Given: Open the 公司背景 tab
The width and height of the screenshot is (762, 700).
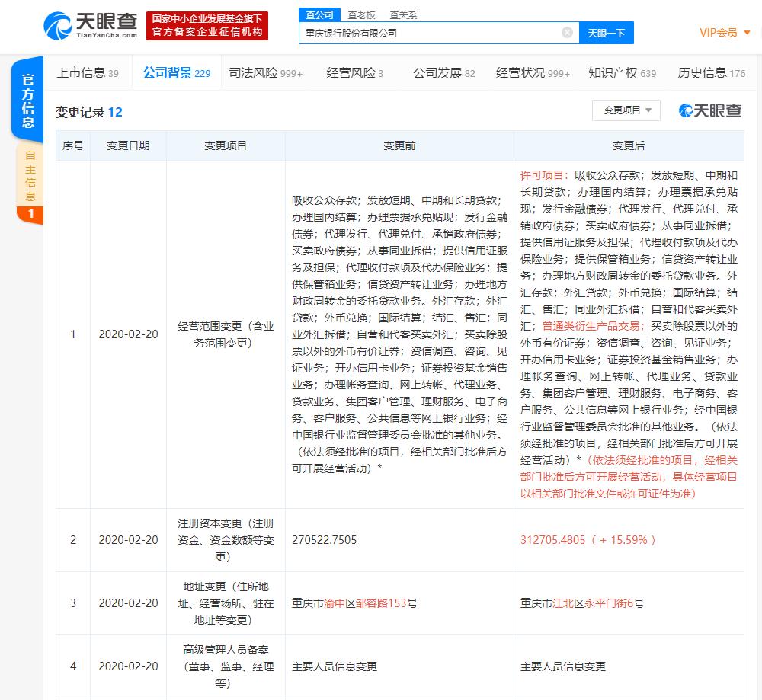Looking at the screenshot, I should tap(177, 73).
